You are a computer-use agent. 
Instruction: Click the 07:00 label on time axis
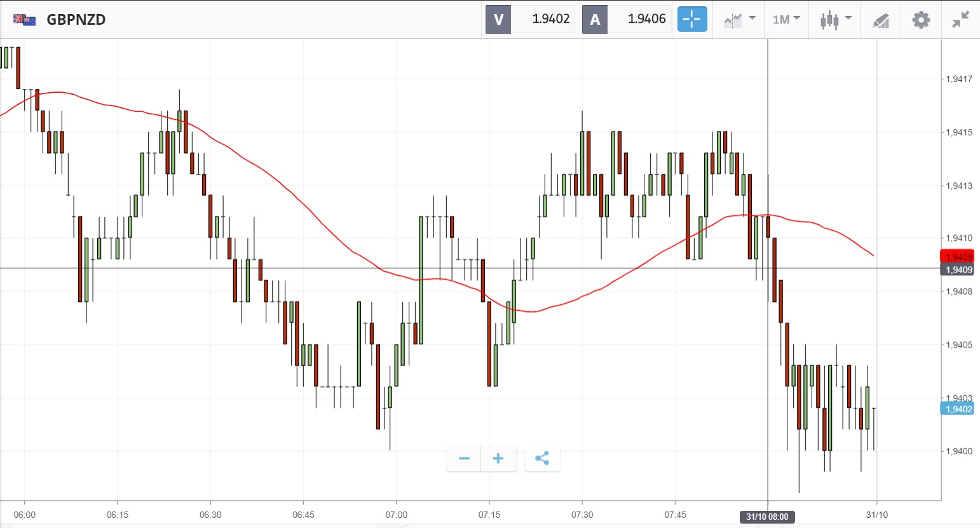[396, 515]
